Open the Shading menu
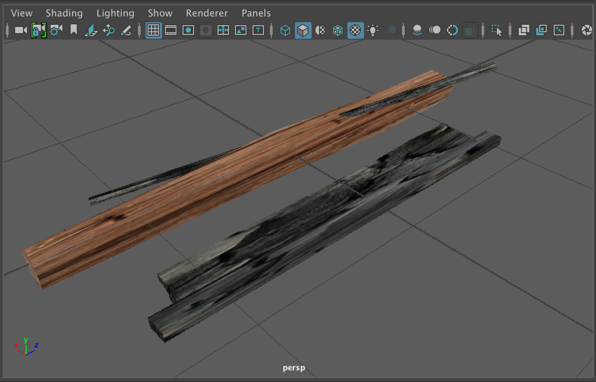The image size is (596, 382). (x=64, y=13)
